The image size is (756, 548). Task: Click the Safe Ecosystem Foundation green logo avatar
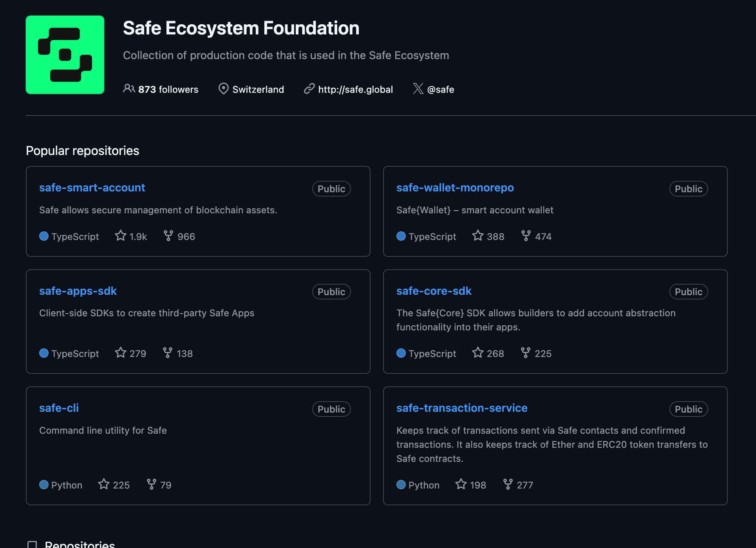65,55
